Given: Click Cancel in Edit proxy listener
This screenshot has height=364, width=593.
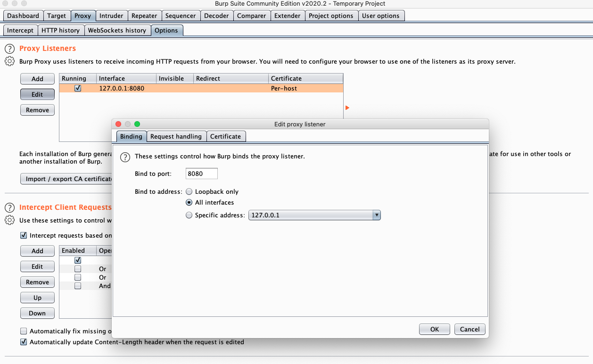Looking at the screenshot, I should tap(470, 329).
